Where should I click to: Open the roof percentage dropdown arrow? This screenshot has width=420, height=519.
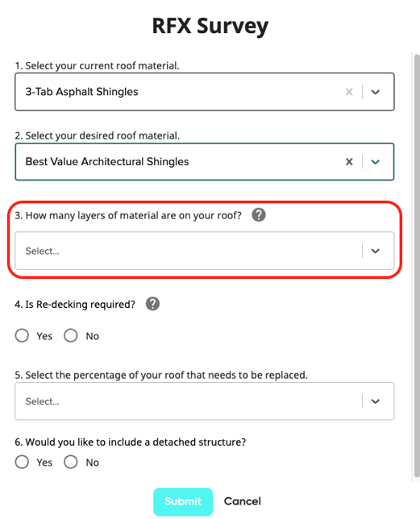[x=376, y=401]
